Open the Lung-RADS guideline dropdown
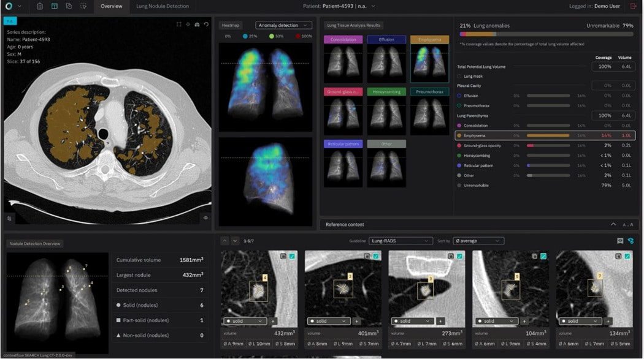644x359 pixels. (399, 240)
